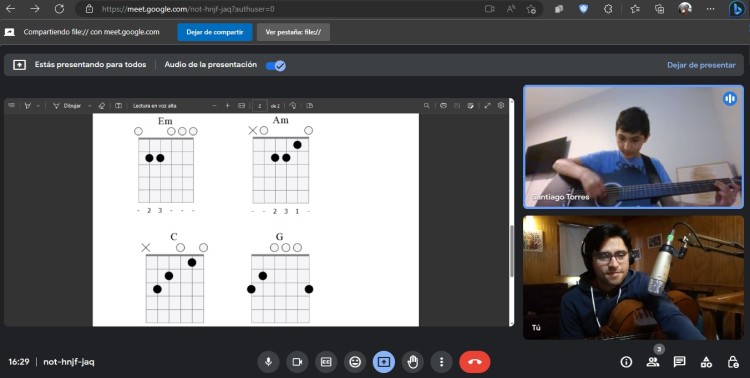Toggle closed captions CC button
Image resolution: width=750 pixels, height=378 pixels.
click(x=326, y=362)
